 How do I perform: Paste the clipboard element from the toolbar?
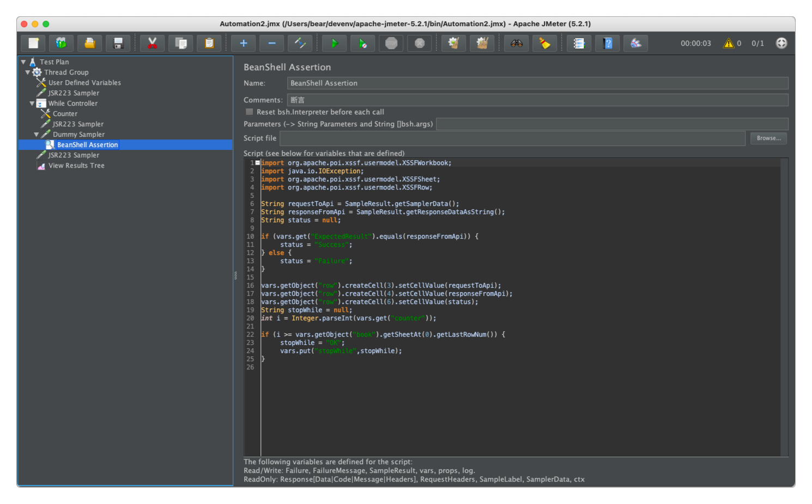209,43
